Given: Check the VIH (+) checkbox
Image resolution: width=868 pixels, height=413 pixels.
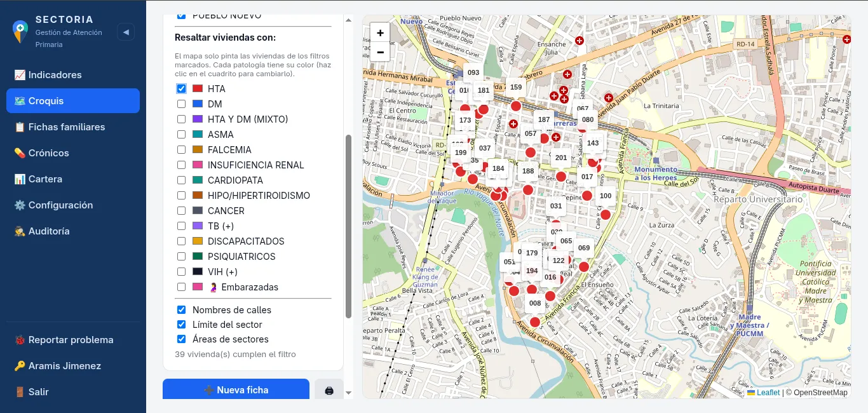Looking at the screenshot, I should coord(181,272).
